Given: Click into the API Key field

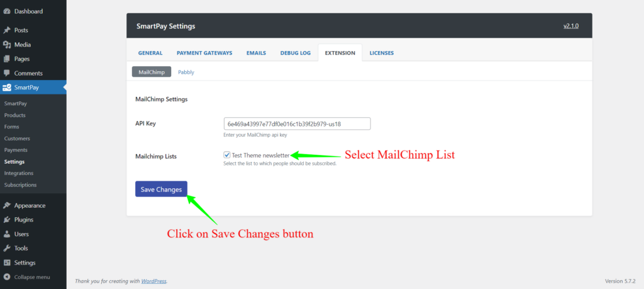Looking at the screenshot, I should pyautogui.click(x=297, y=124).
